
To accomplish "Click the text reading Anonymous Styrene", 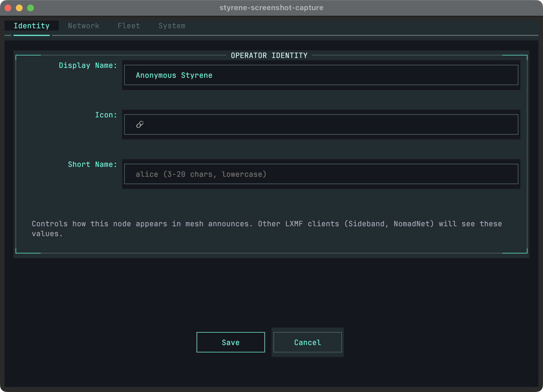I will [x=174, y=75].
